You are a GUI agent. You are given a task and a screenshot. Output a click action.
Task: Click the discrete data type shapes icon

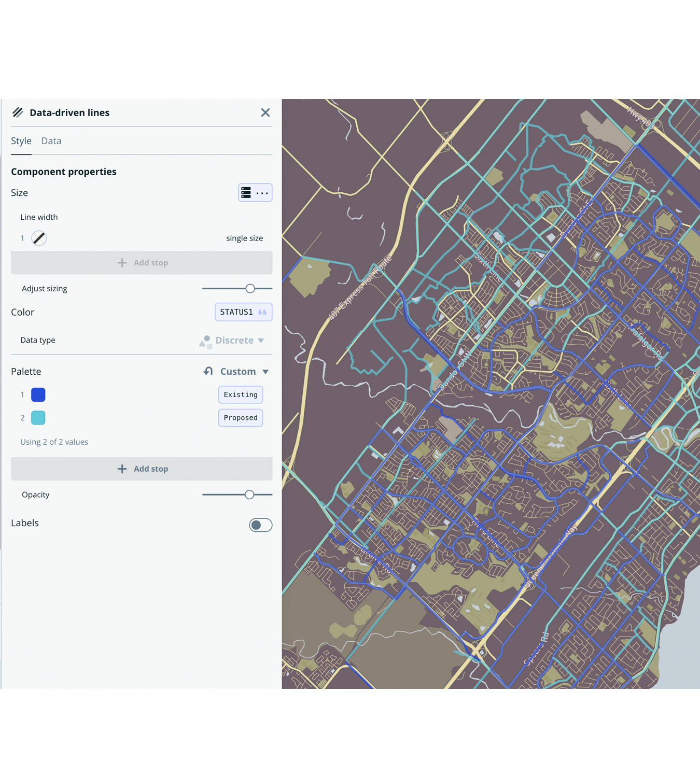[205, 341]
